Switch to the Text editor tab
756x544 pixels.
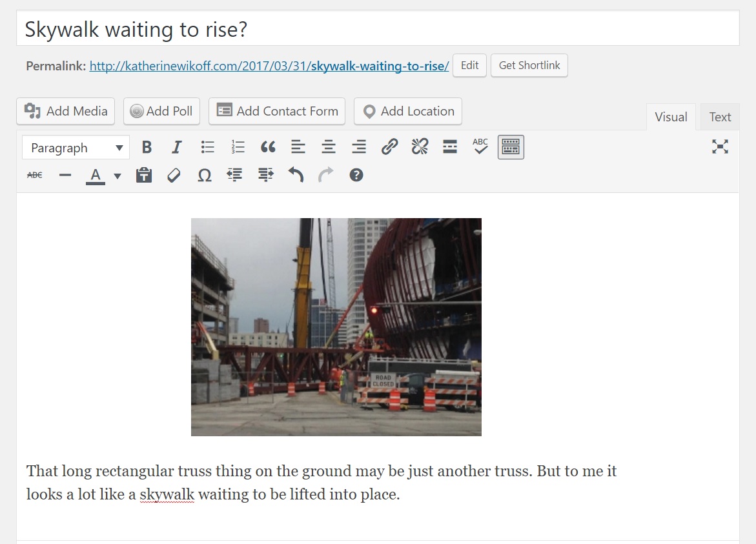point(720,117)
